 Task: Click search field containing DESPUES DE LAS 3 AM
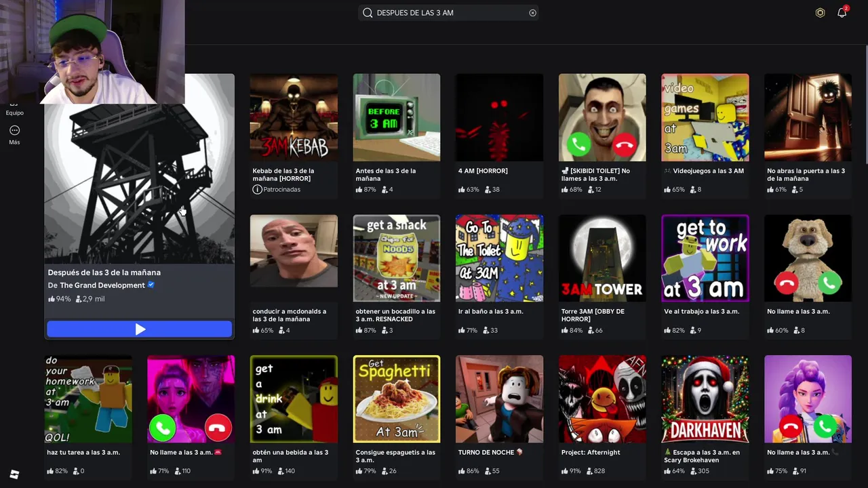[x=449, y=13]
